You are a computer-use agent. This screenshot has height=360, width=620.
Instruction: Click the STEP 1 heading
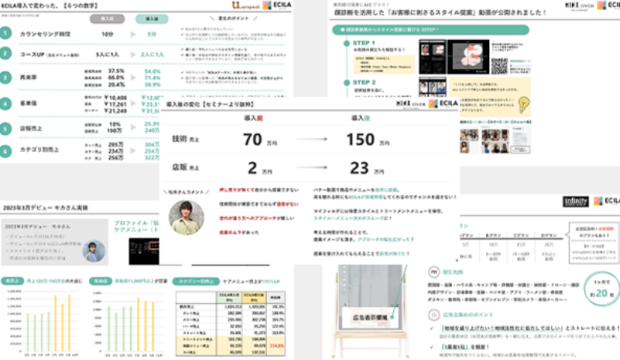tap(364, 43)
